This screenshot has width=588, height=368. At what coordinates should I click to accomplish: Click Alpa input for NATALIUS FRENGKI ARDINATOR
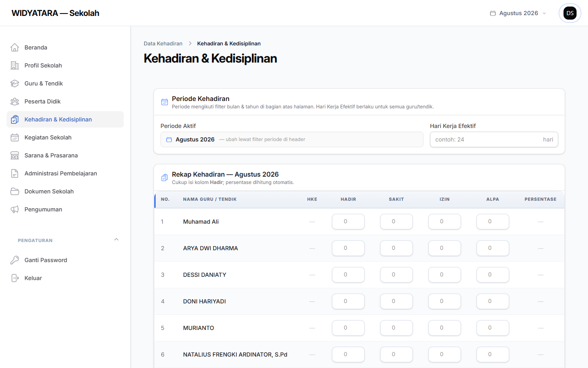[x=493, y=355]
